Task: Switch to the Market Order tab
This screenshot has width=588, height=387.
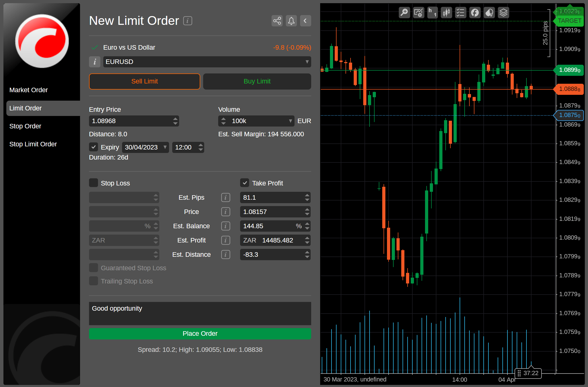Action: click(29, 90)
